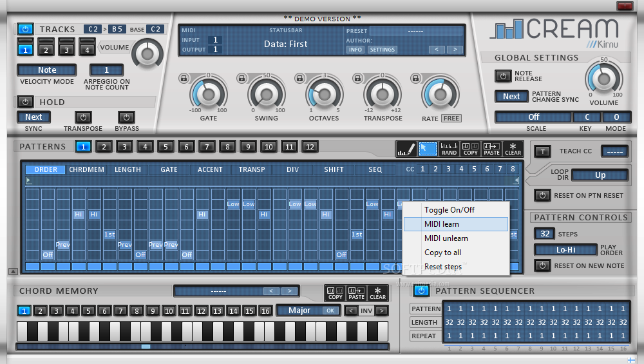The image size is (644, 364).
Task: Copy pattern using pattern toolbar COPY
Action: (x=470, y=149)
